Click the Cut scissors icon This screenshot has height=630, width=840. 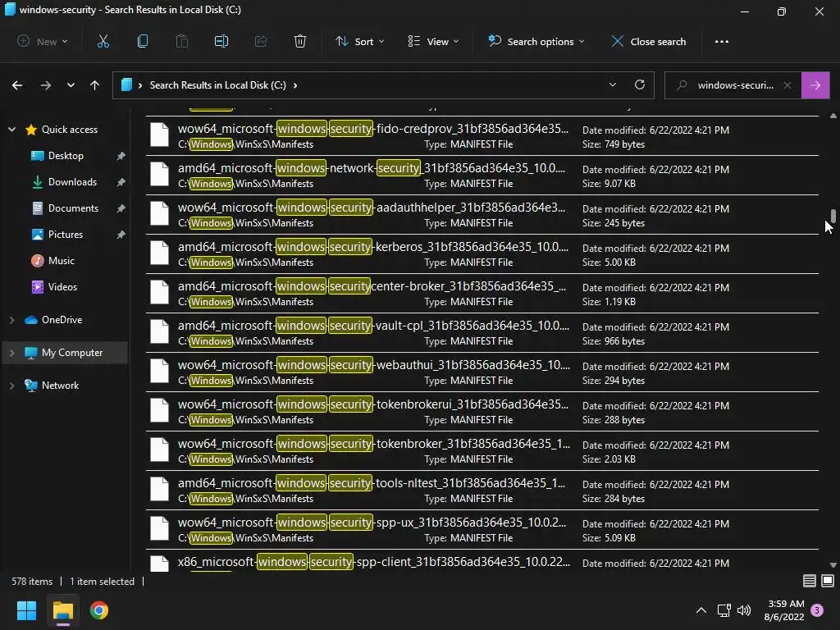[103, 41]
